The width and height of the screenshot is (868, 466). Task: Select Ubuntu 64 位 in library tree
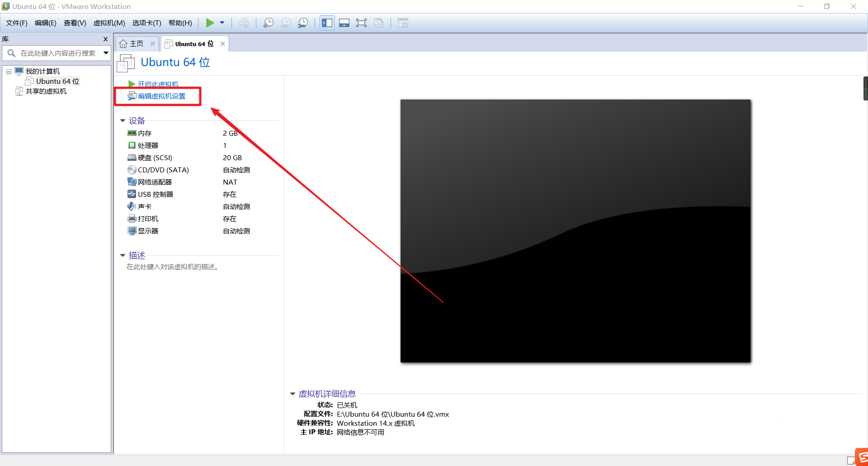point(58,81)
